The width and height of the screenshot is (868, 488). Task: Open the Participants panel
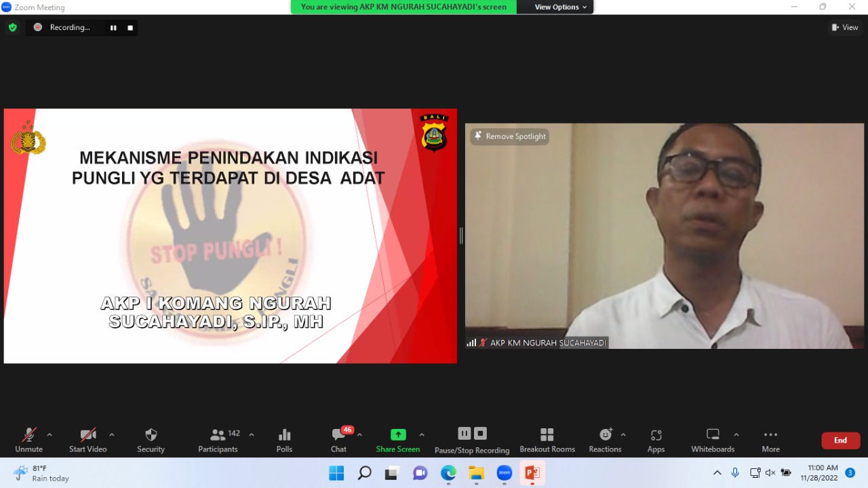218,440
